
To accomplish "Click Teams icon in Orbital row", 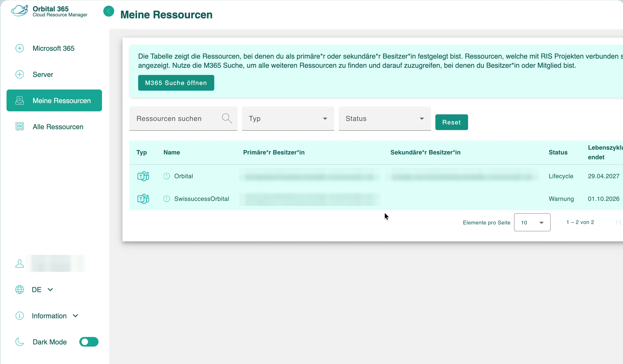I will (x=143, y=176).
